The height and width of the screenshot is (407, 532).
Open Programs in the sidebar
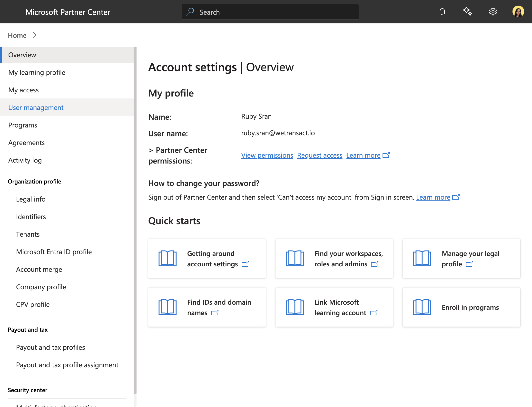[67, 125]
